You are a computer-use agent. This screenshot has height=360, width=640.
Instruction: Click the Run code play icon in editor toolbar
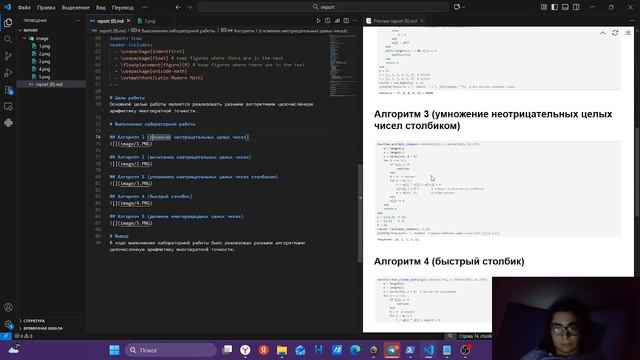coord(318,20)
